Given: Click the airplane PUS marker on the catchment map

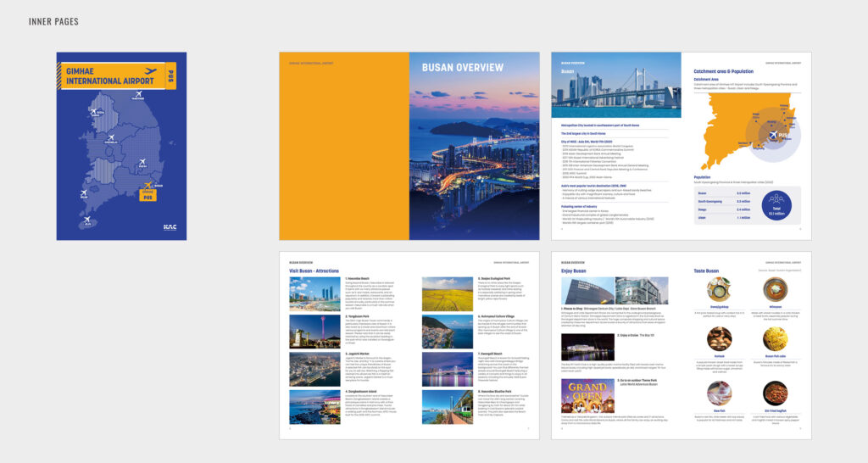Looking at the screenshot, I should tap(773, 136).
